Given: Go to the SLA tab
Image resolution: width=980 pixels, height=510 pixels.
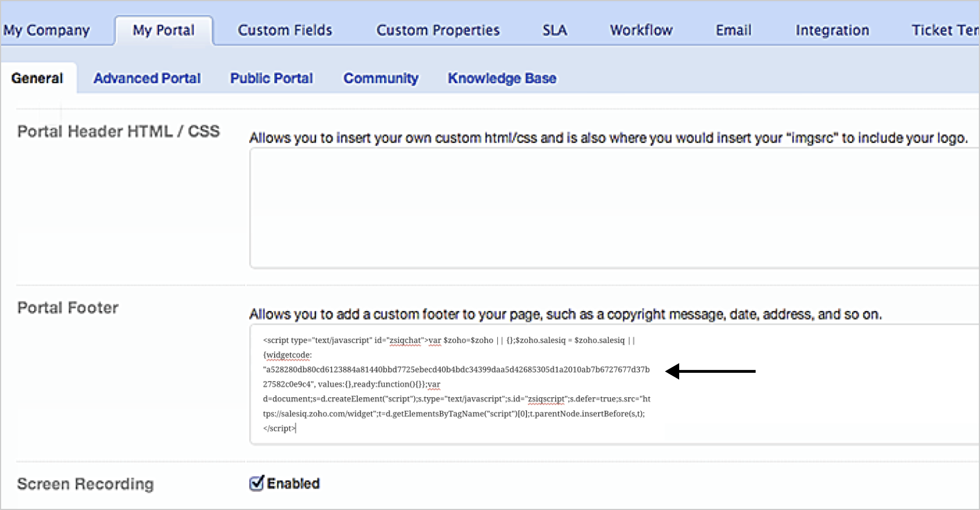Looking at the screenshot, I should (555, 30).
